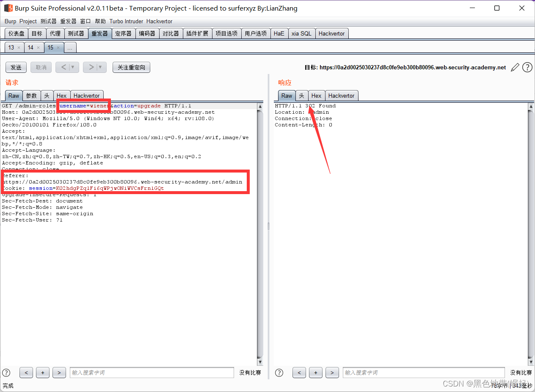Select the Hex tab in response panel
The image size is (535, 392).
click(316, 96)
